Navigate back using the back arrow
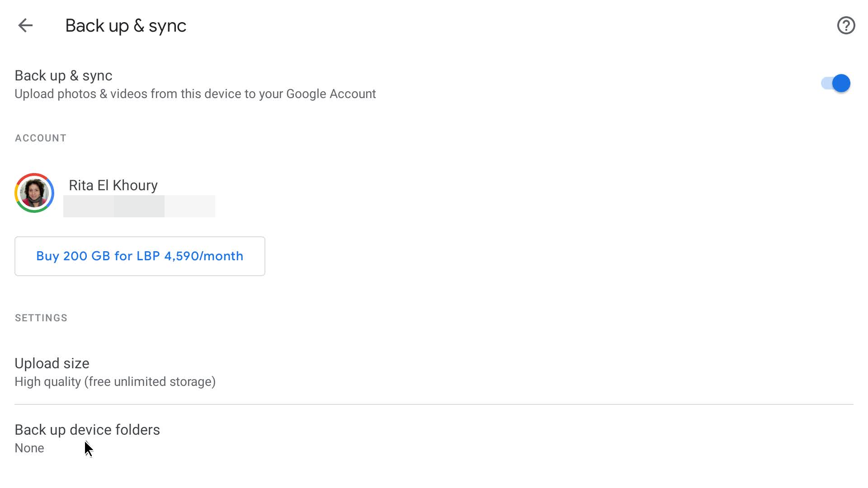 (x=26, y=25)
